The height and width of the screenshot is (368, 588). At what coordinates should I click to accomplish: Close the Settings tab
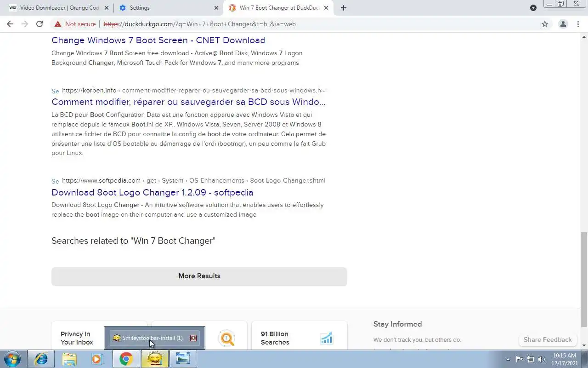pos(216,8)
